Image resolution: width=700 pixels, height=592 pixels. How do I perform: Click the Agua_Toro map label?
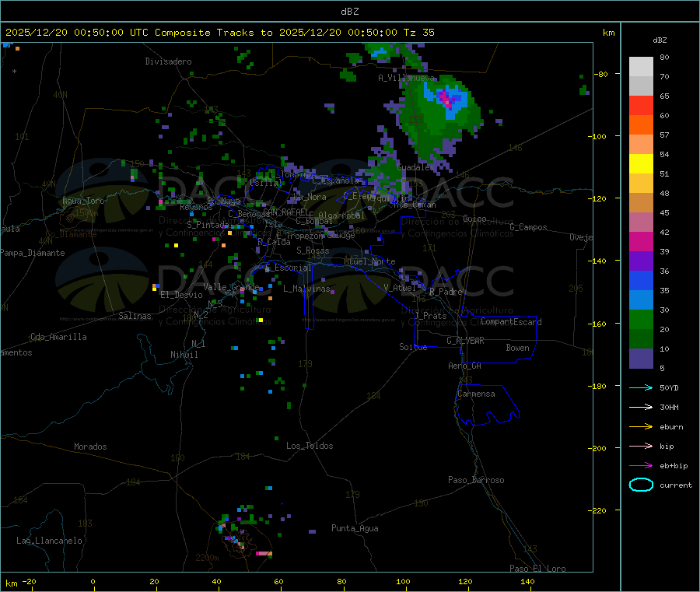point(83,201)
